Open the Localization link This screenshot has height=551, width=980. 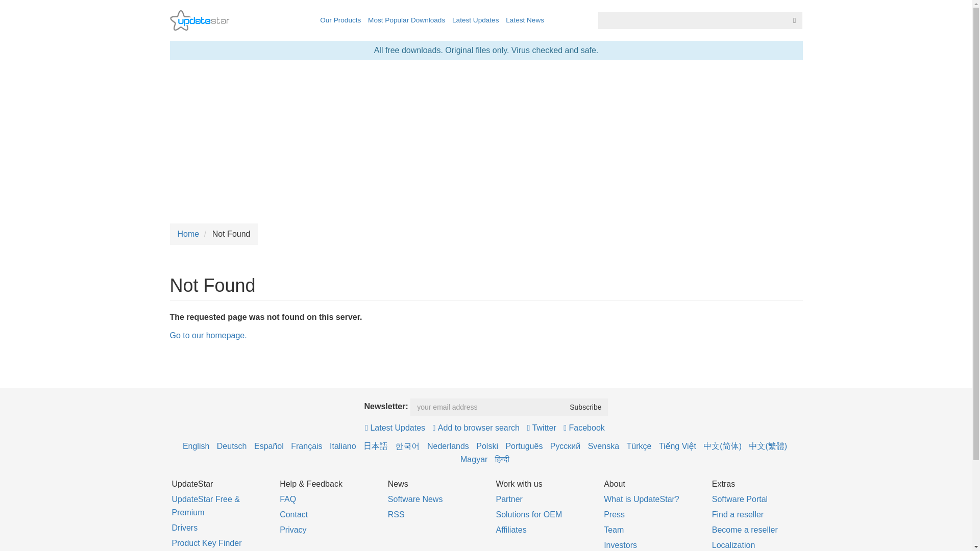click(x=733, y=545)
